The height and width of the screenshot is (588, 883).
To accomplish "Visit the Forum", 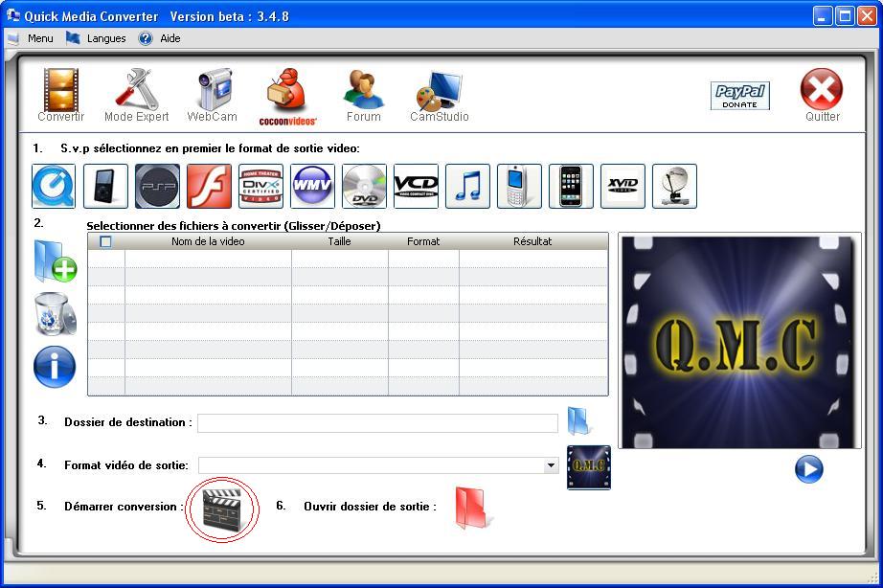I will [x=364, y=95].
